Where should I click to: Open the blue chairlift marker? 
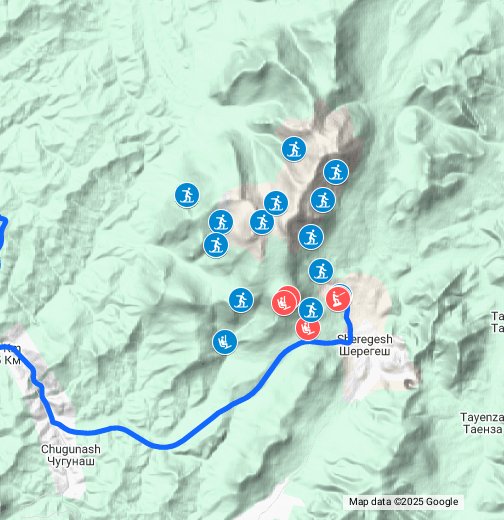pos(225,342)
